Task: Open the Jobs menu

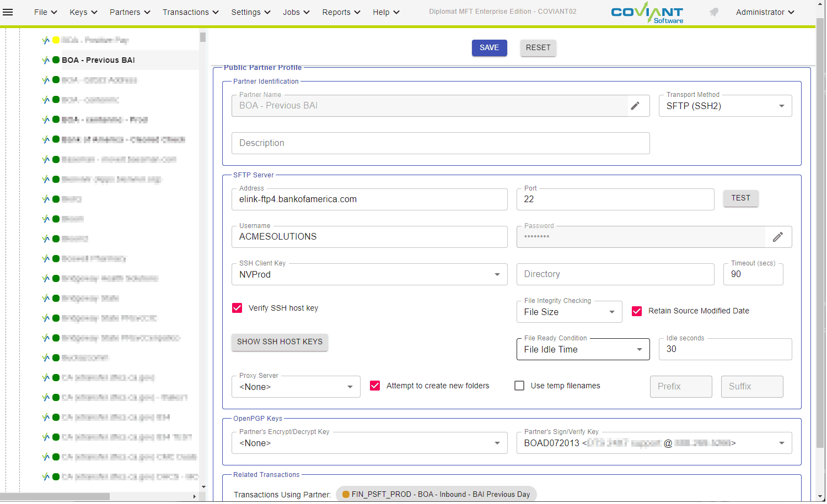Action: coord(296,12)
